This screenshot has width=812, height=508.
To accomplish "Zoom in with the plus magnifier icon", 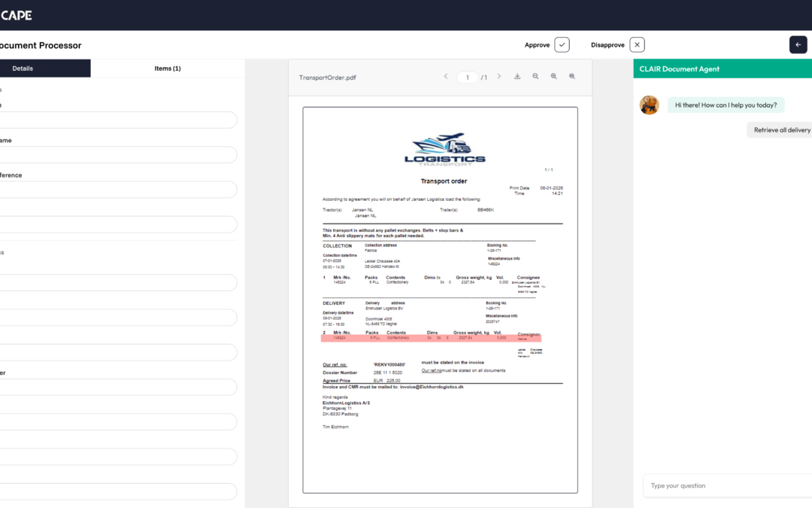I will [553, 77].
